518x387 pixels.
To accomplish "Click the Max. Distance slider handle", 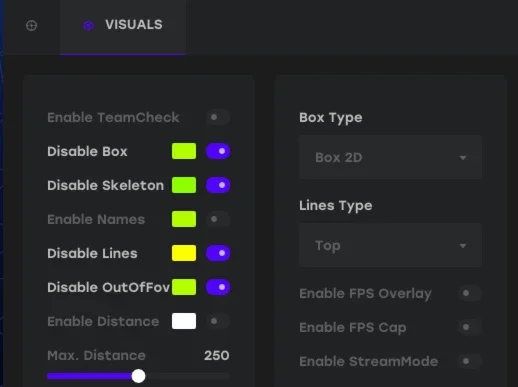I will 138,376.
